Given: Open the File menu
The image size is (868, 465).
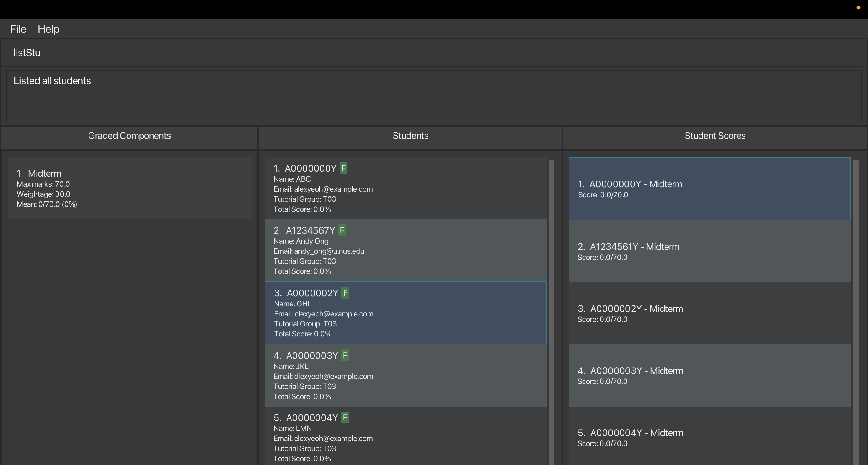Looking at the screenshot, I should pos(18,29).
